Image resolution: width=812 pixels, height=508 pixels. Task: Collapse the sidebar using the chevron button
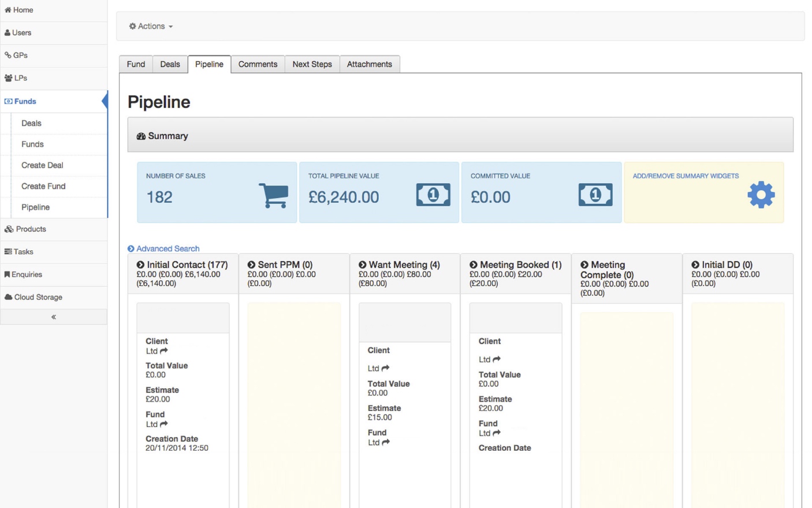click(53, 316)
